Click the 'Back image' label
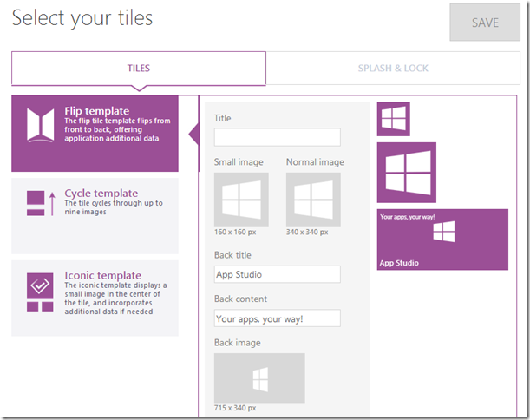This screenshot has height=420, width=530. click(238, 343)
